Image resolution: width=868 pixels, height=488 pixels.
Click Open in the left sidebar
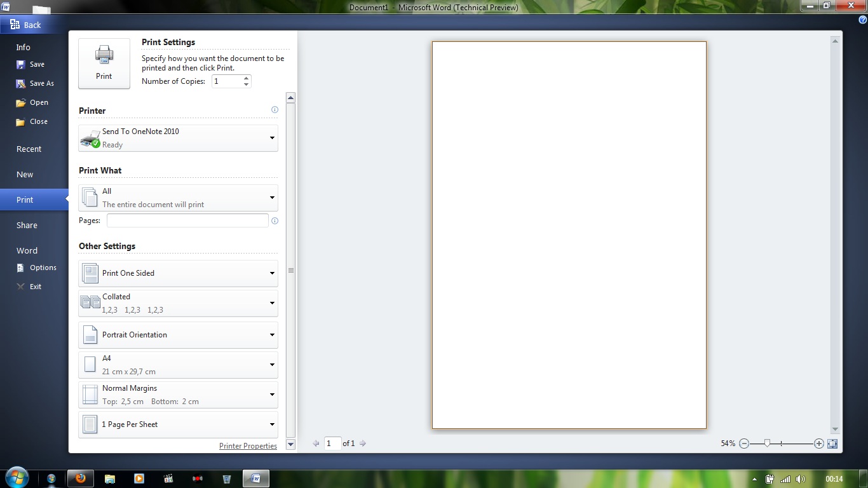pos(32,102)
